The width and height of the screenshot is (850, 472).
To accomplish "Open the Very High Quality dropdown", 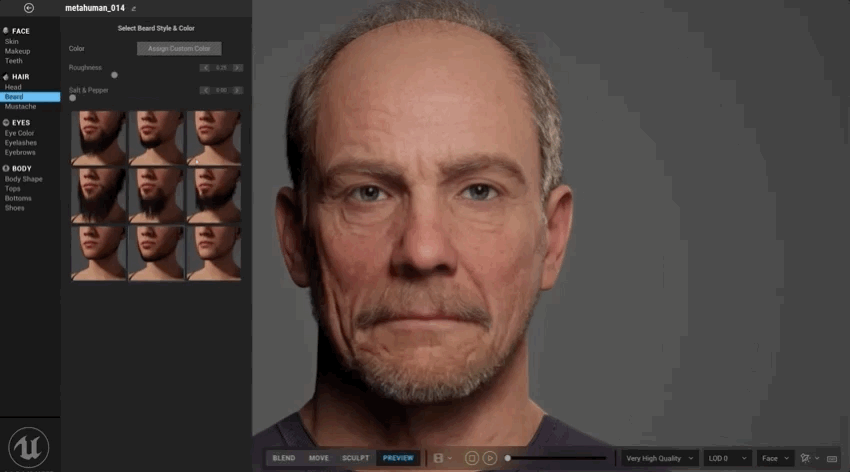I will coord(659,458).
